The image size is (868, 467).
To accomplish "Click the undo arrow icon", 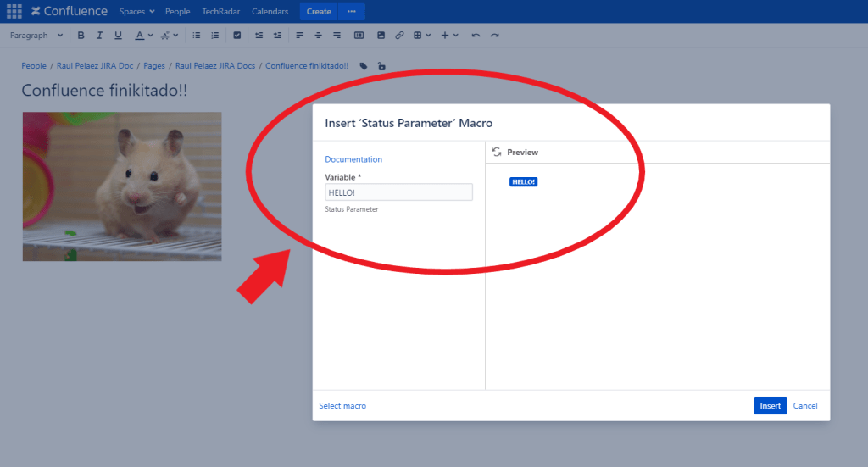I will click(x=476, y=36).
